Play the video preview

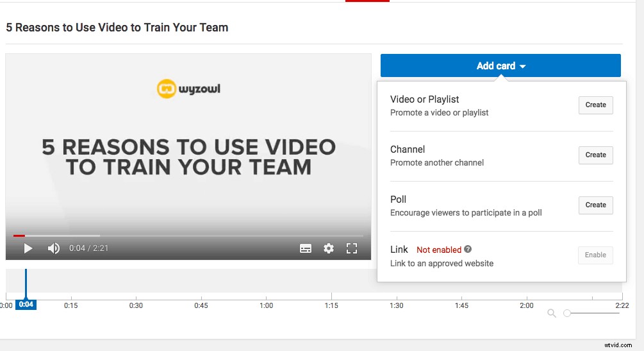(x=28, y=248)
